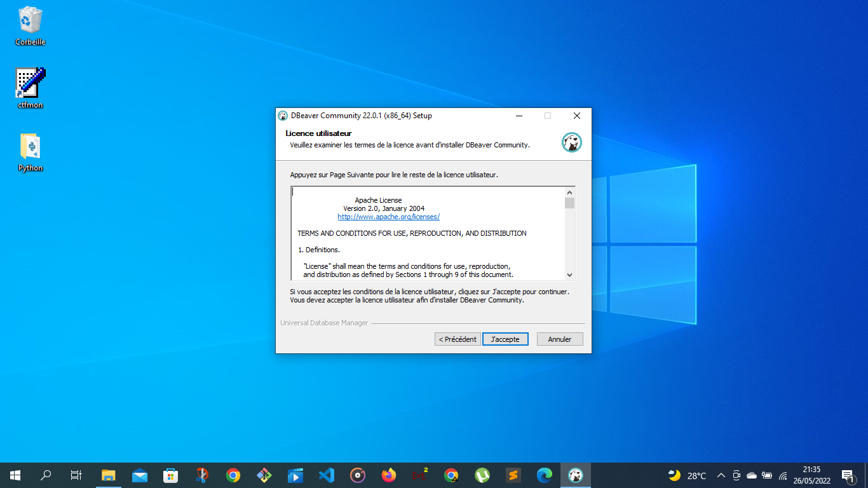Open the blue clapperboard Movies app
Viewport: 868px width, 488px height.
[x=295, y=475]
